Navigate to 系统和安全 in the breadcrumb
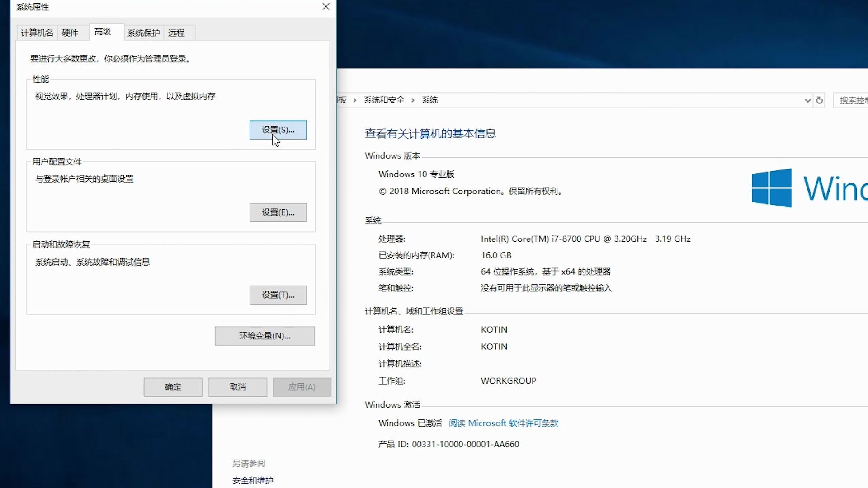Screen dimensions: 868x488 click(x=383, y=100)
